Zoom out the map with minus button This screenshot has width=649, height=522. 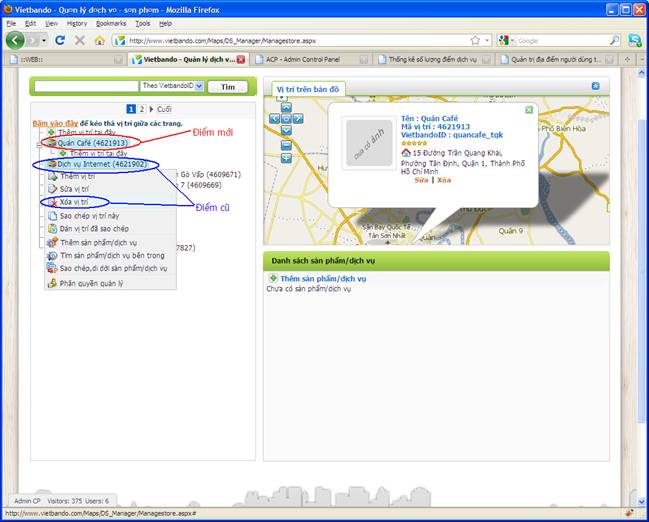point(286,145)
